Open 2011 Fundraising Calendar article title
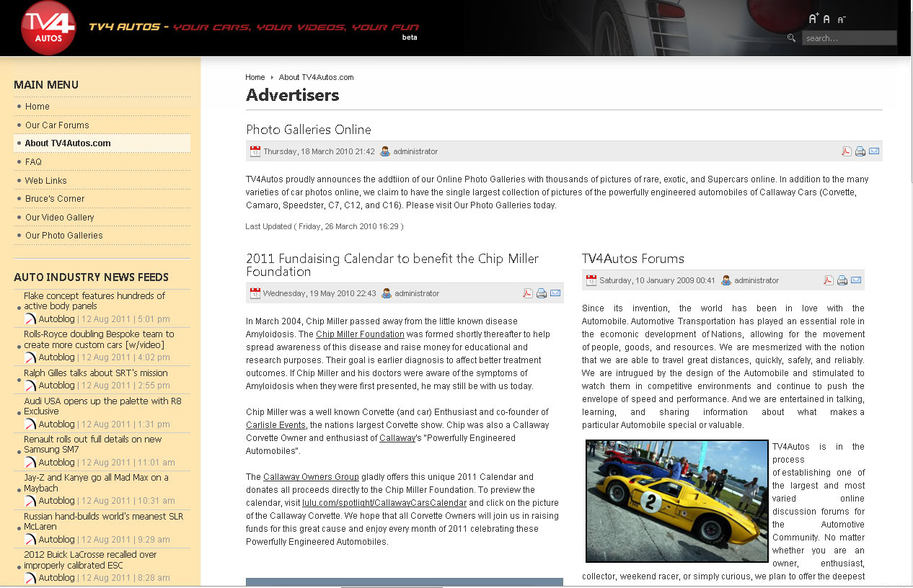The height and width of the screenshot is (588, 913). click(x=392, y=265)
